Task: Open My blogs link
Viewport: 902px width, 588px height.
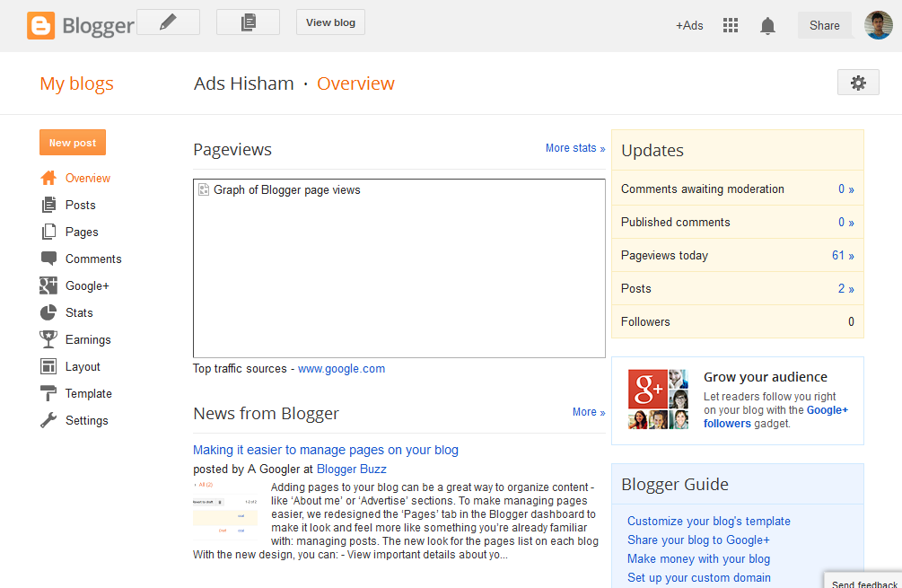Action: click(76, 83)
